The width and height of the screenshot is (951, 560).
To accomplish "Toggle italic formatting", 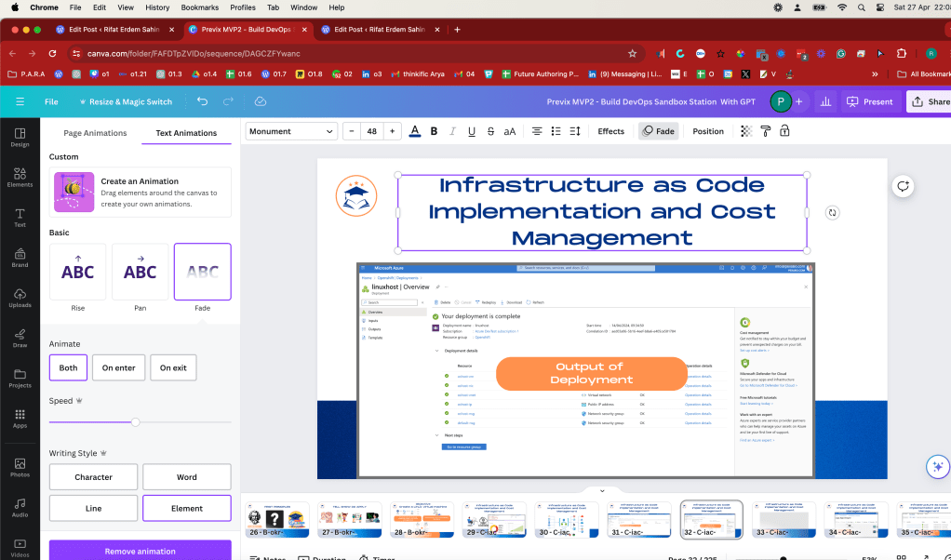I will (x=452, y=131).
